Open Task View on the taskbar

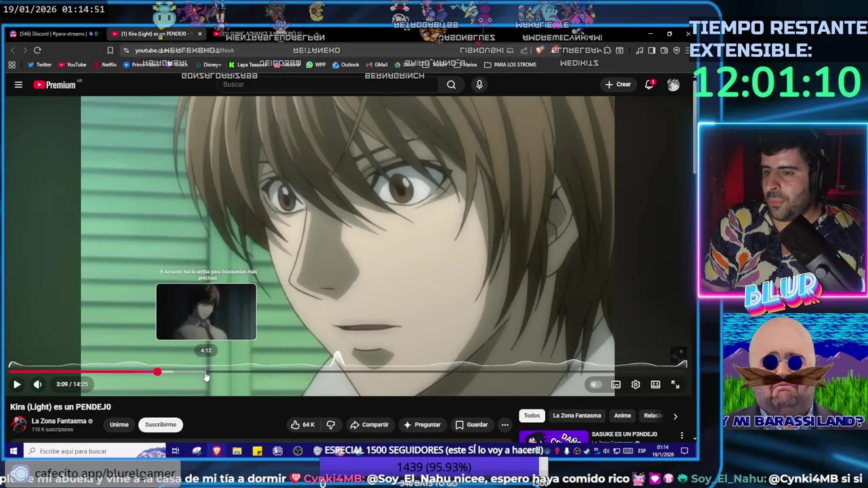[x=175, y=451]
